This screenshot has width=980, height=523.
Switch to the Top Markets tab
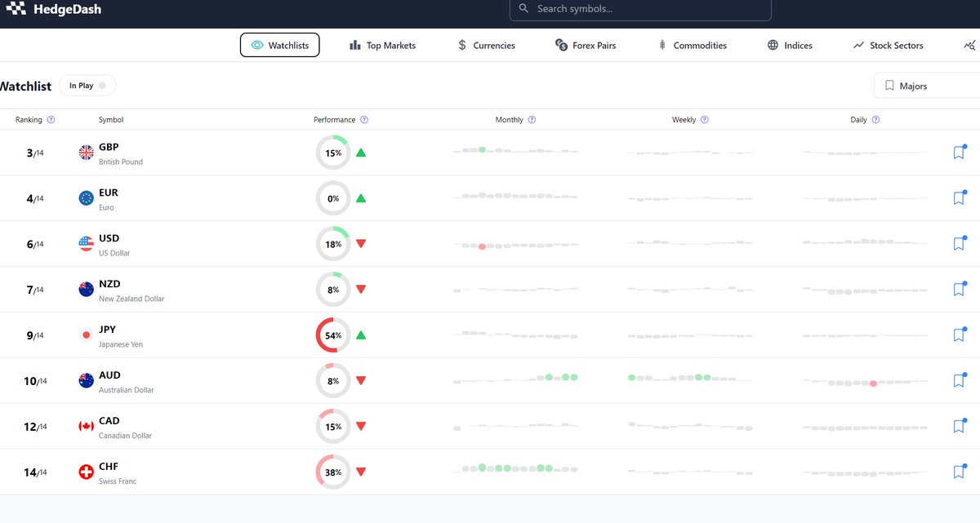(x=382, y=46)
